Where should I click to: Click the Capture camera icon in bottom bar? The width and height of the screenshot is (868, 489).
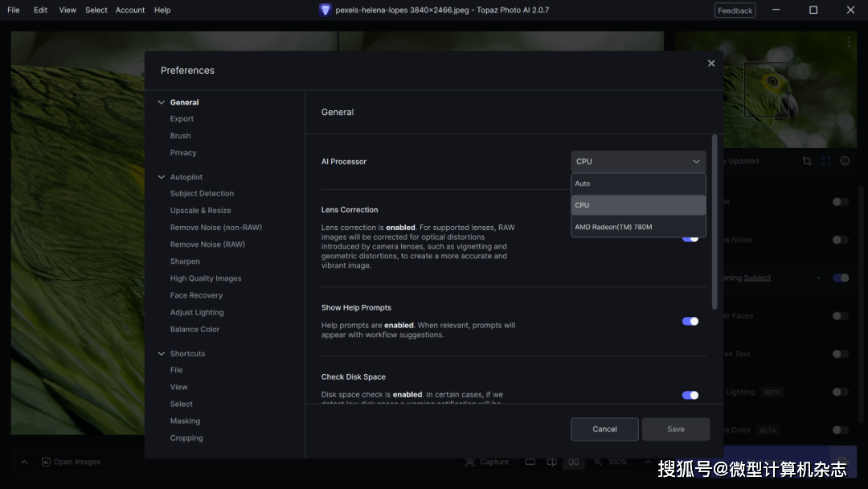point(470,462)
